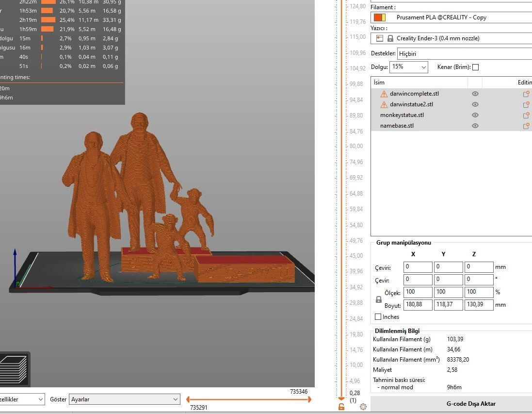Click the Çeviri Y input field

pyautogui.click(x=448, y=267)
